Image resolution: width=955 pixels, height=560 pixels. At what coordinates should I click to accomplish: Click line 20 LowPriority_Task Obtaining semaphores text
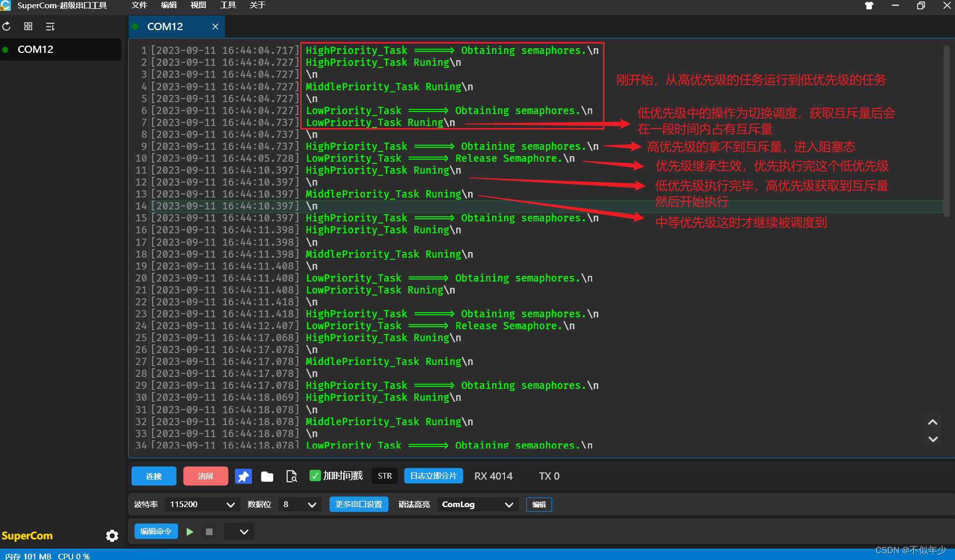pyautogui.click(x=449, y=278)
